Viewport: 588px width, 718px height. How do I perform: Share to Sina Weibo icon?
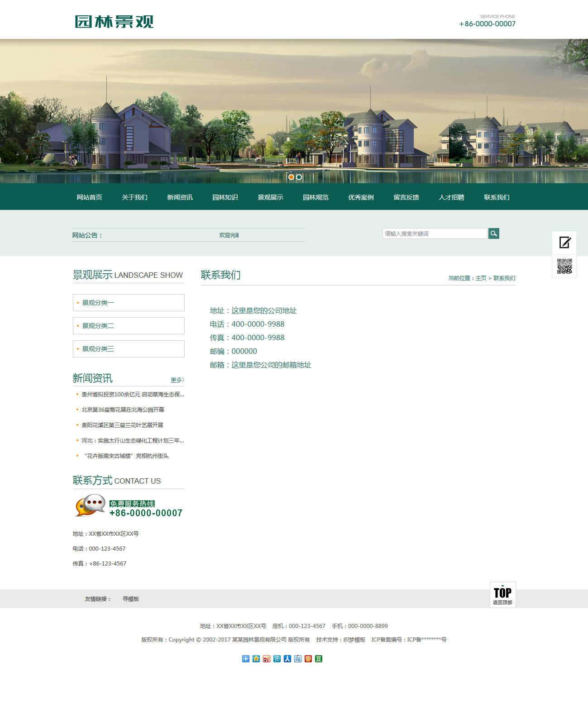coord(267,659)
